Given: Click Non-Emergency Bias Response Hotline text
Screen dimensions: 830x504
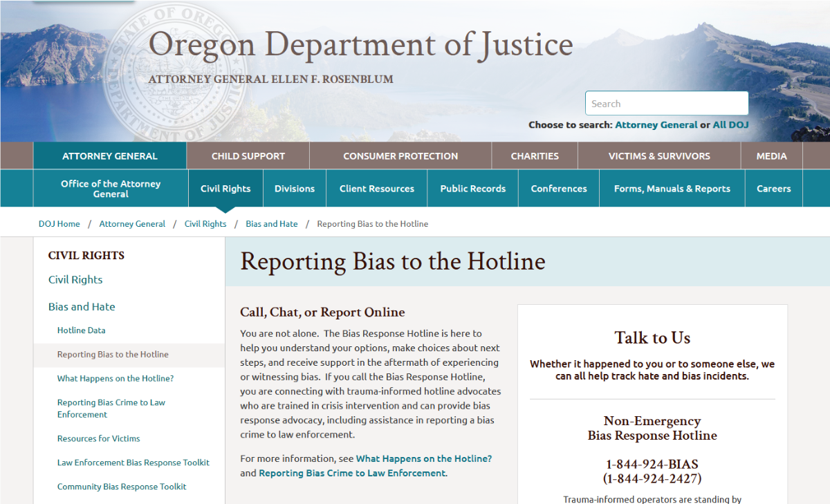Looking at the screenshot, I should (x=652, y=429).
